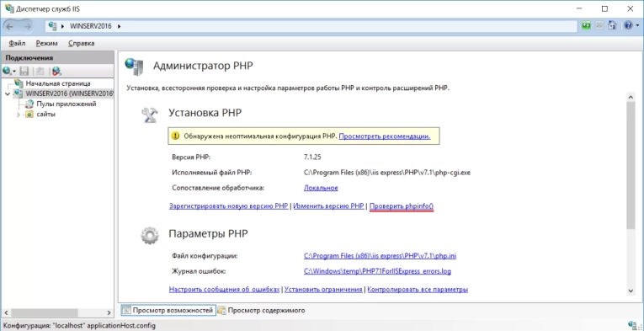Click the back navigation arrow

click(10, 26)
